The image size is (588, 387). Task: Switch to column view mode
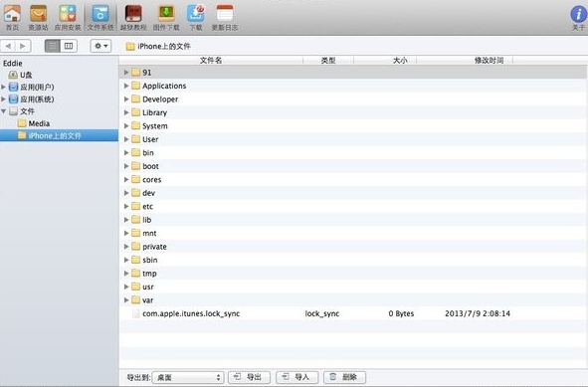(x=69, y=46)
